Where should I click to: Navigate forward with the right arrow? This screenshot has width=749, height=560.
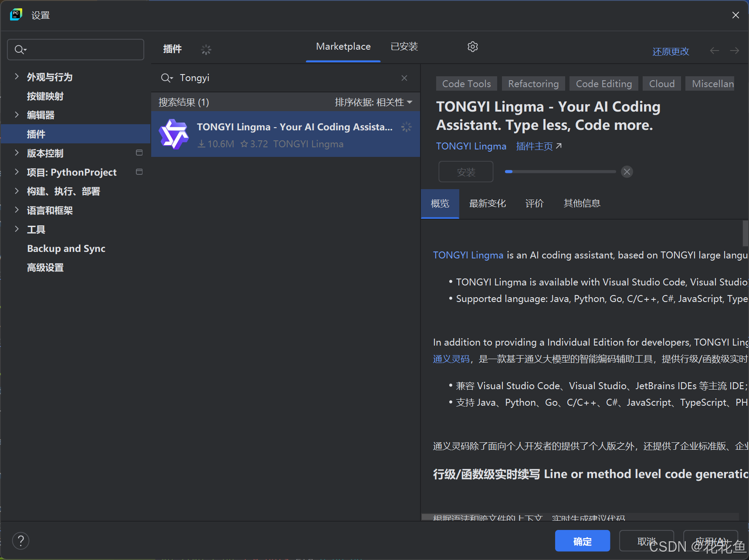click(735, 51)
